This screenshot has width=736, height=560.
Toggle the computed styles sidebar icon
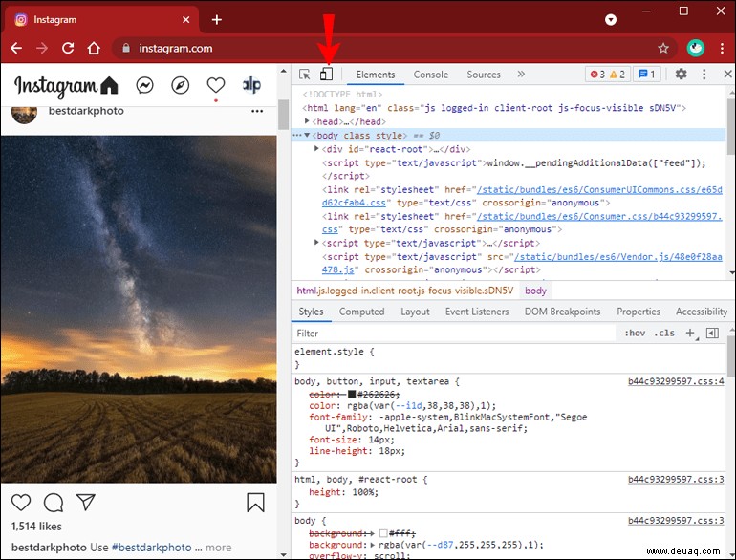pos(712,334)
